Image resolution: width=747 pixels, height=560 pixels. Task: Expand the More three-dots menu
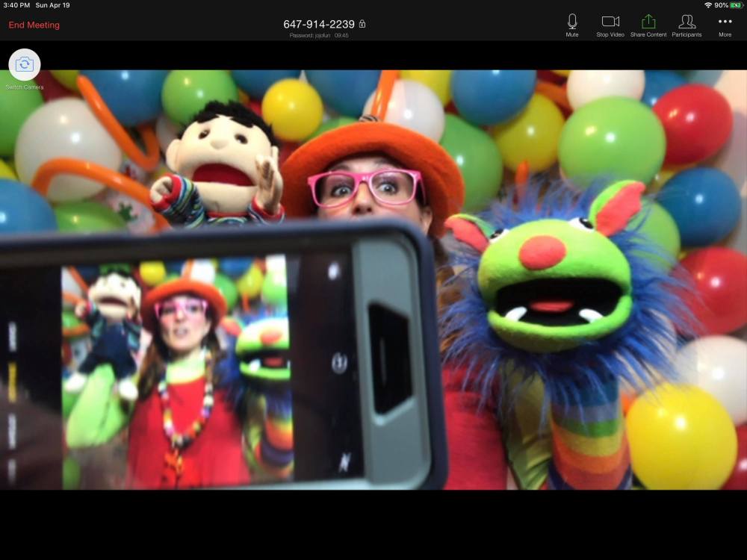point(725,22)
